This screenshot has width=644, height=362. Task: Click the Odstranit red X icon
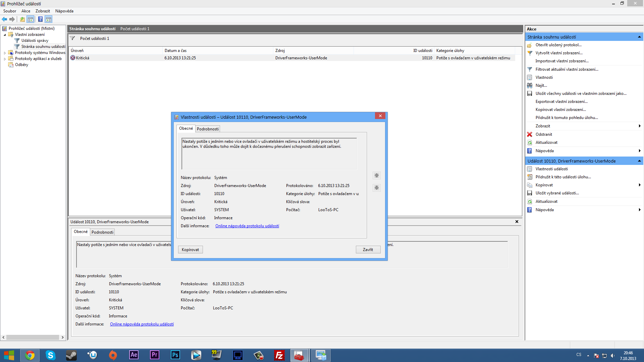[x=530, y=134]
